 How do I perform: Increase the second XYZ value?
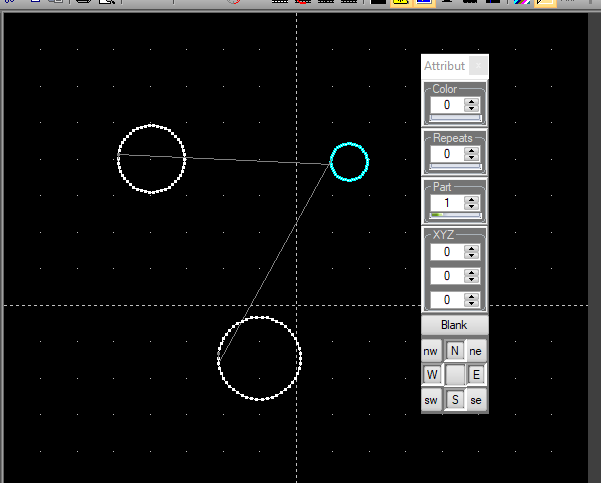tap(472, 272)
